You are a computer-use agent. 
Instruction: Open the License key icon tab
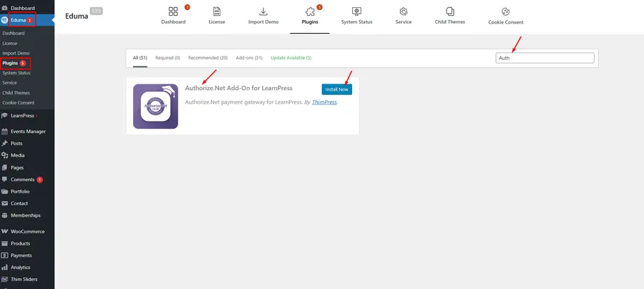point(217,12)
